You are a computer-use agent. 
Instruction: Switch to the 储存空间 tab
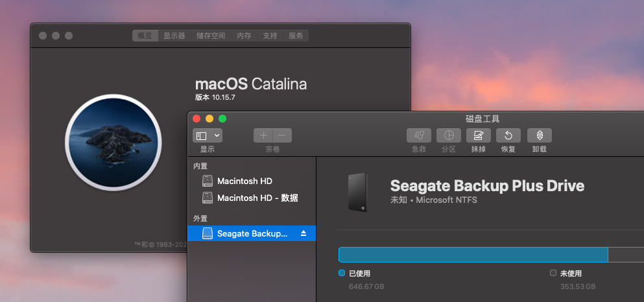tap(211, 36)
